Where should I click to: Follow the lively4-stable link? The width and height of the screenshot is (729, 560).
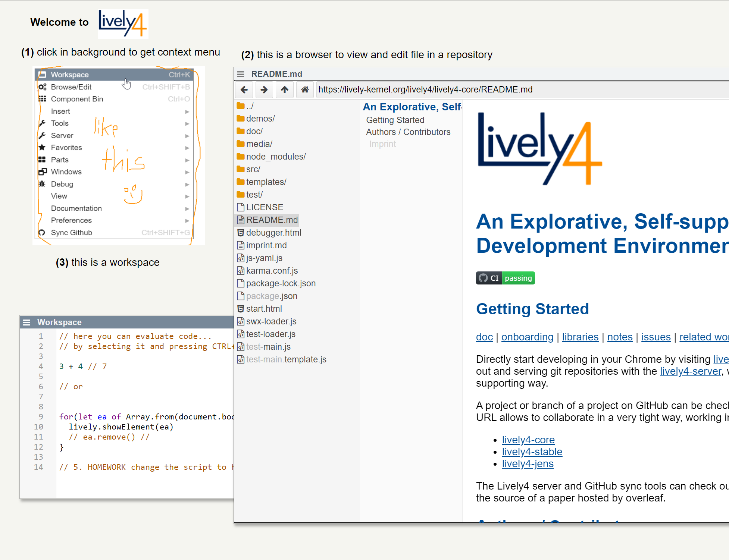click(532, 452)
